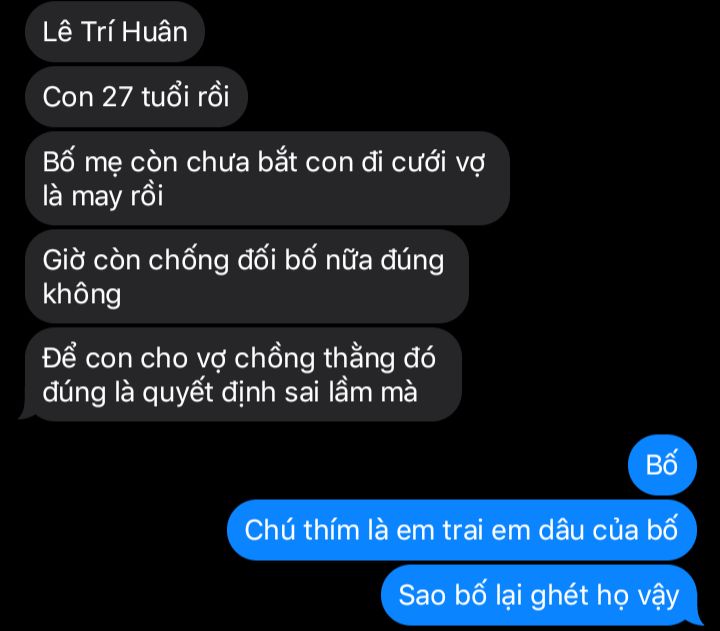Click the word 'không' in the gray message
This screenshot has height=631, width=720.
pyautogui.click(x=82, y=294)
